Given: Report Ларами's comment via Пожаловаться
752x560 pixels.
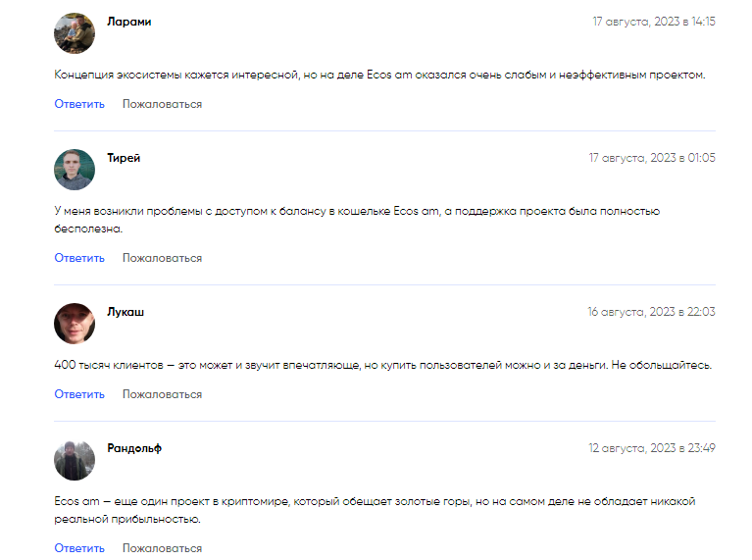Looking at the screenshot, I should [x=162, y=104].
